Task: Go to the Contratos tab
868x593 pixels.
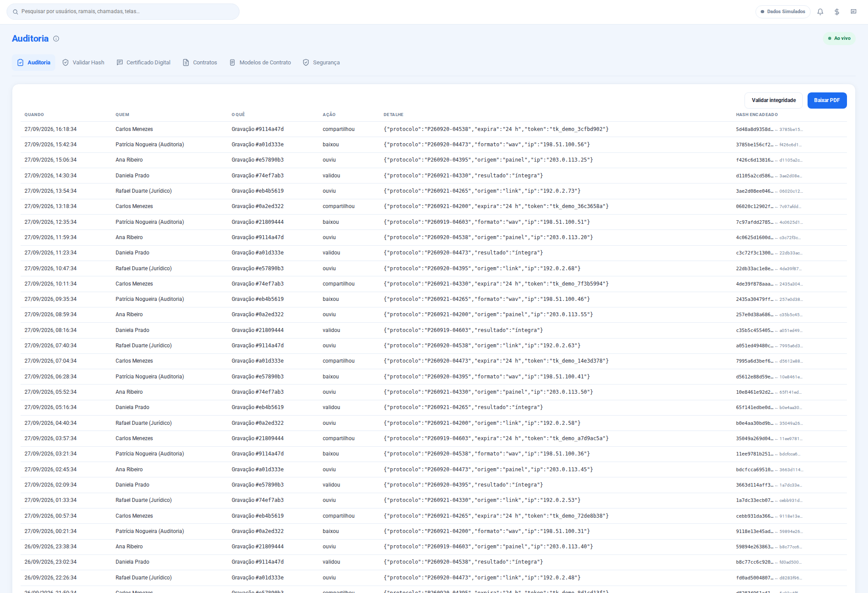Action: (200, 63)
